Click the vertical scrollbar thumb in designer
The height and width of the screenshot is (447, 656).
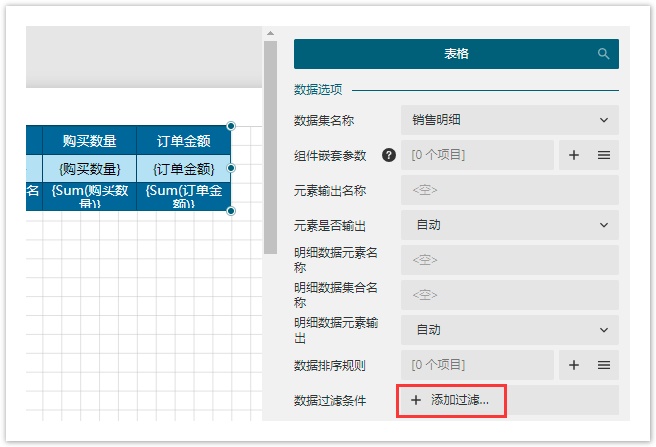pos(270,147)
